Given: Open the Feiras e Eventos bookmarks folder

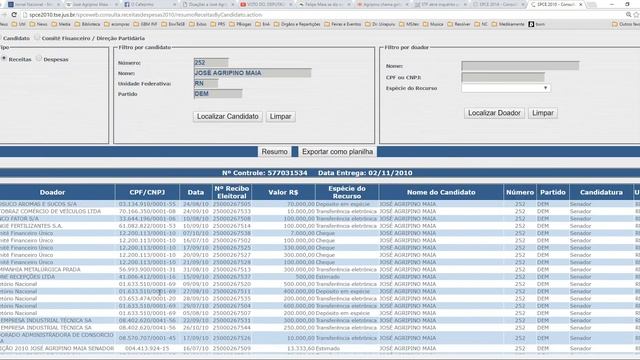Looking at the screenshot, I should (x=343, y=24).
